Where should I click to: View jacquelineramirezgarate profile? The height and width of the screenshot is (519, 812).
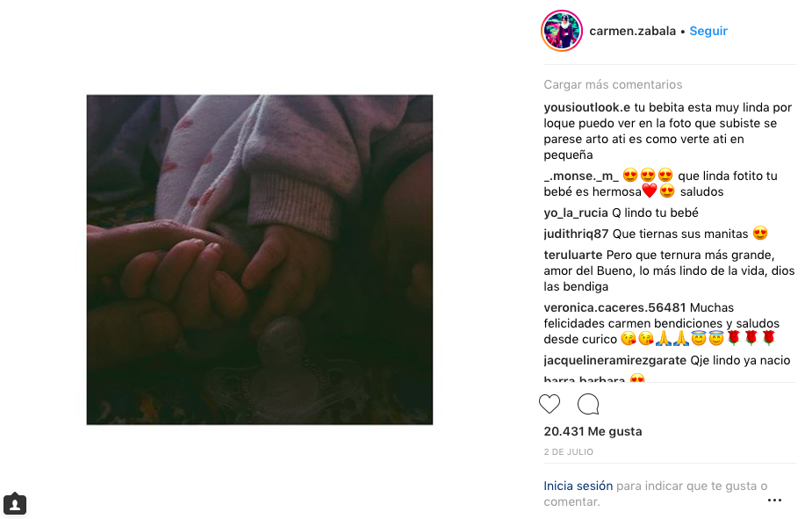(x=614, y=361)
